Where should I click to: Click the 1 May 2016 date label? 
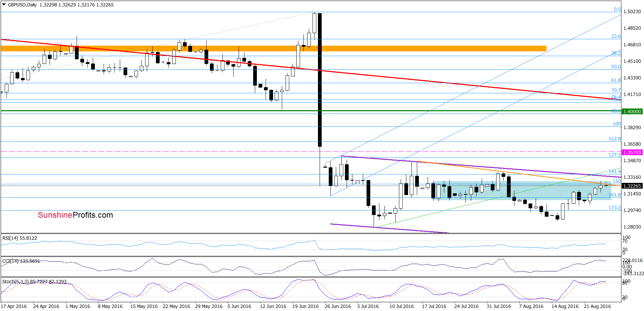coord(78,306)
